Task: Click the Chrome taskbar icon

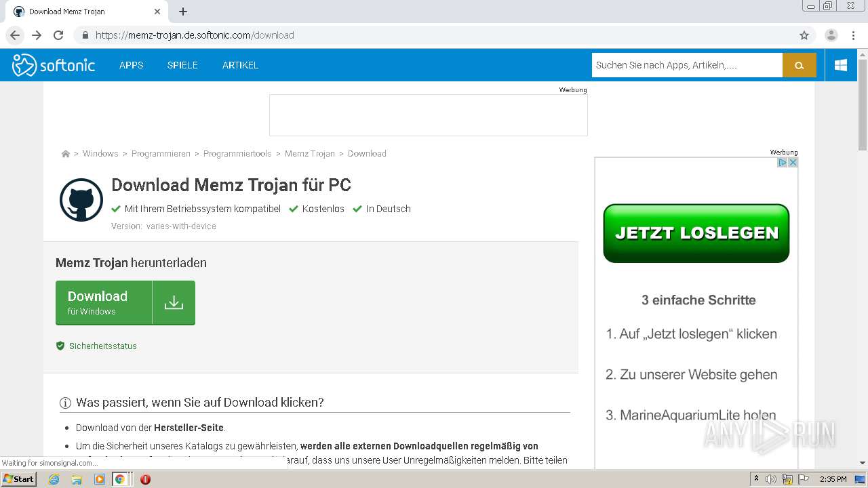Action: click(119, 479)
